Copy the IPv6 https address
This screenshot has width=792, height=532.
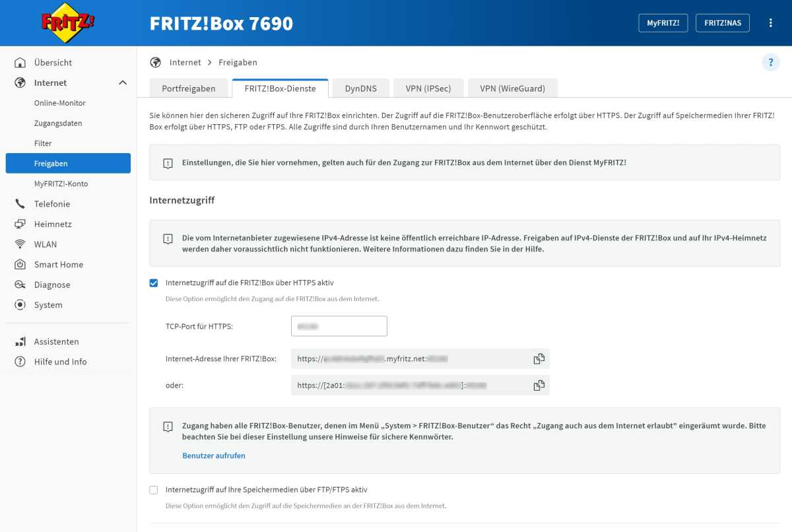pyautogui.click(x=539, y=385)
